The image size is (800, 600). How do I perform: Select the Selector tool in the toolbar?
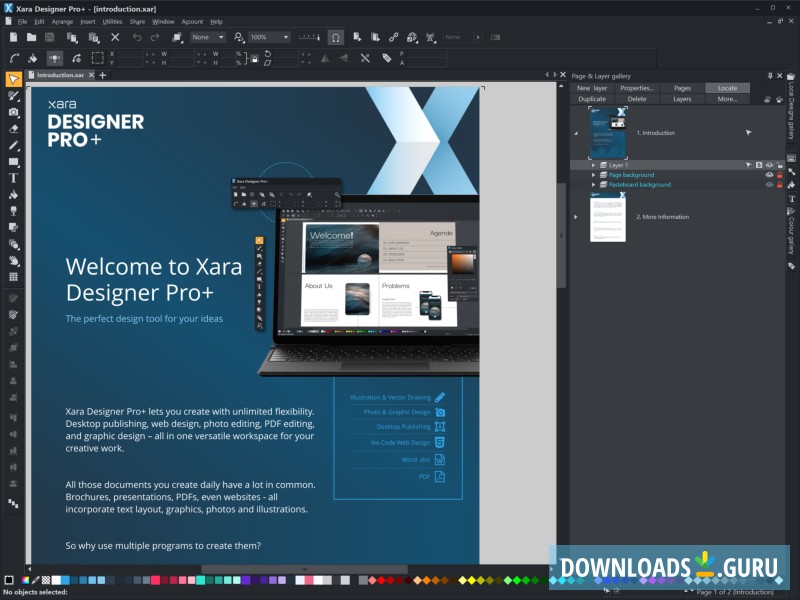click(x=13, y=80)
